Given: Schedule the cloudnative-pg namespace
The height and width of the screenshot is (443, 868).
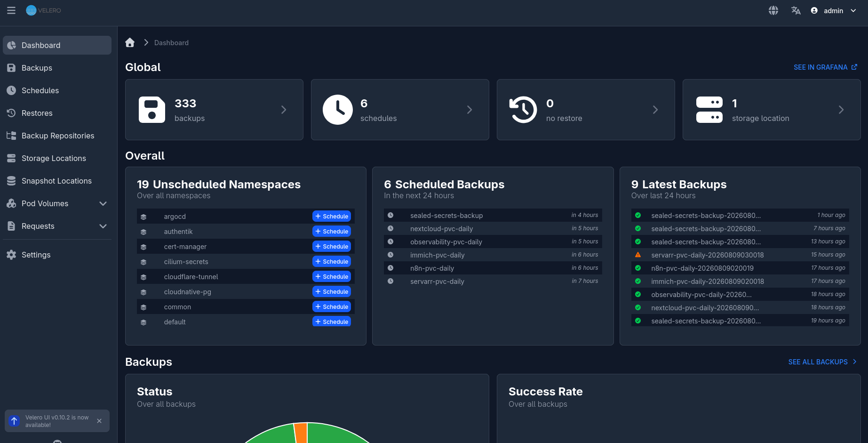Looking at the screenshot, I should [x=332, y=291].
